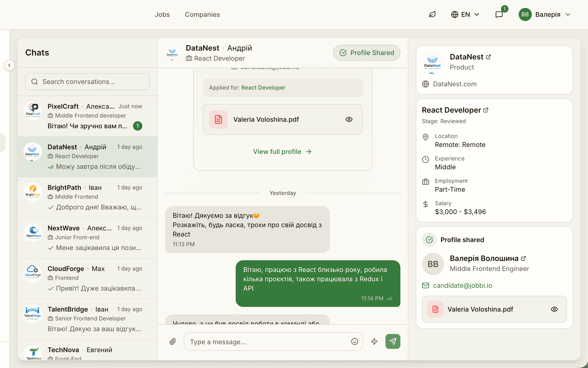
Task: Click the search magnifier icon
Action: tap(34, 82)
